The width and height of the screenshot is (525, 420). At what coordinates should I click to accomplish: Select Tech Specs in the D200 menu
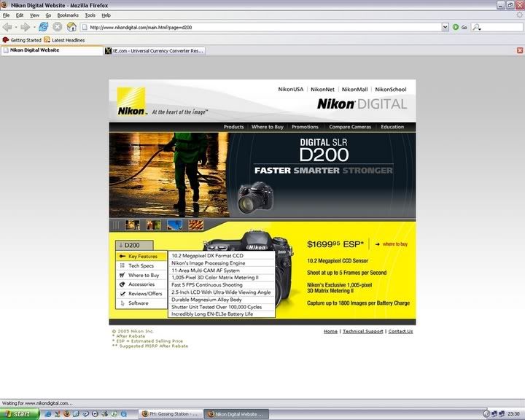[x=141, y=265]
